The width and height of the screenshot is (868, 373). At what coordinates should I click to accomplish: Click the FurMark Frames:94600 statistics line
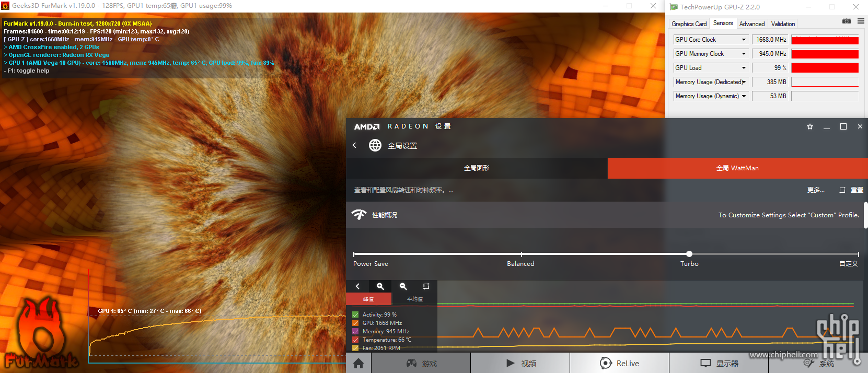click(x=97, y=31)
